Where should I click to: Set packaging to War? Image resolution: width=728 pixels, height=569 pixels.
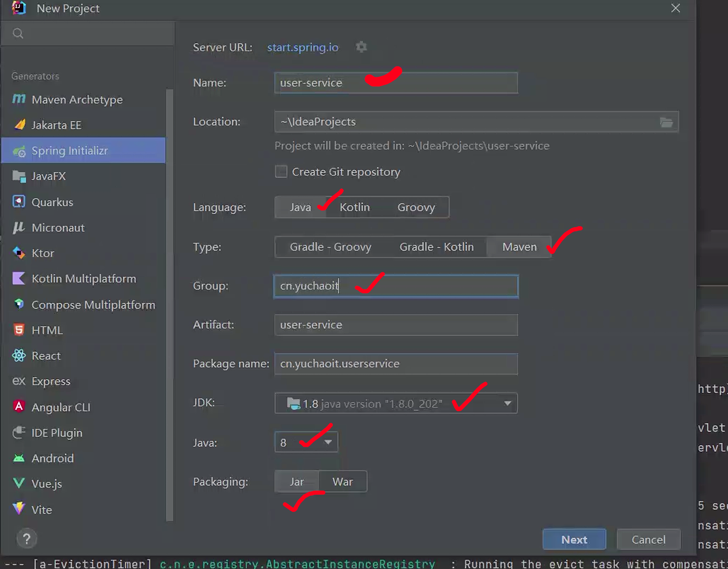coord(342,482)
